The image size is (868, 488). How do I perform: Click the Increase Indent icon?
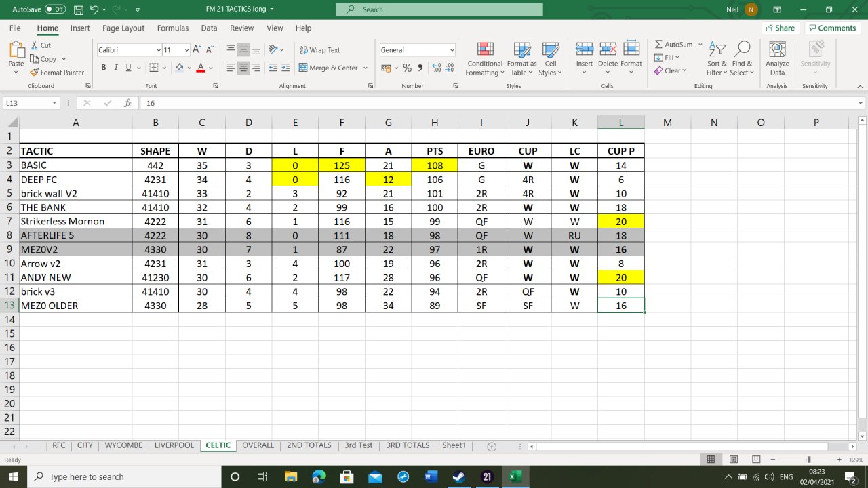point(285,68)
